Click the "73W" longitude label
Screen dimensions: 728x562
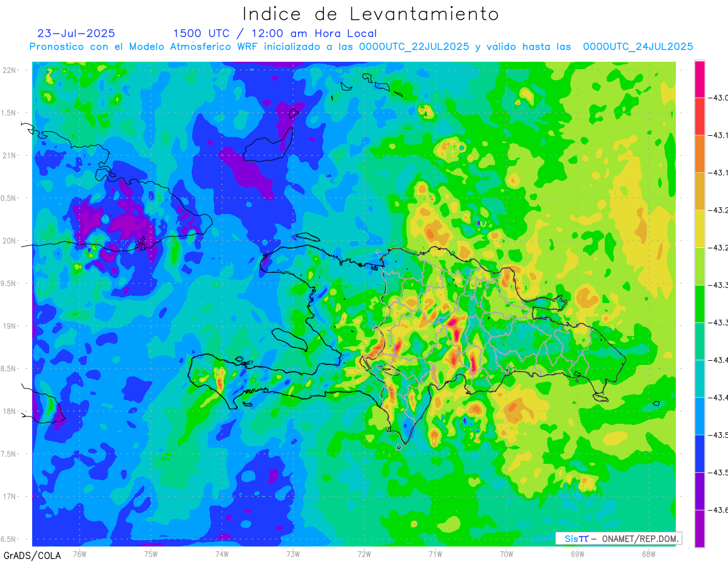pyautogui.click(x=293, y=554)
